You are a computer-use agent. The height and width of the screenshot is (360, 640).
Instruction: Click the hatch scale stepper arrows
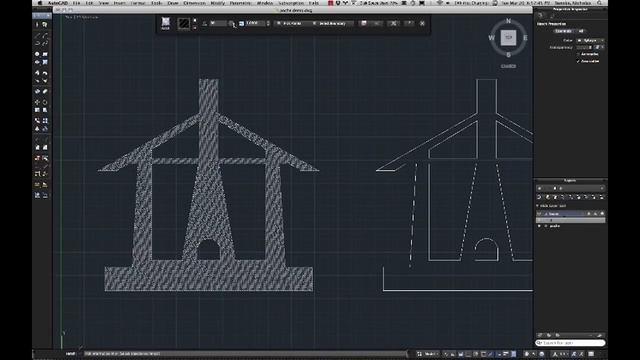click(x=268, y=23)
